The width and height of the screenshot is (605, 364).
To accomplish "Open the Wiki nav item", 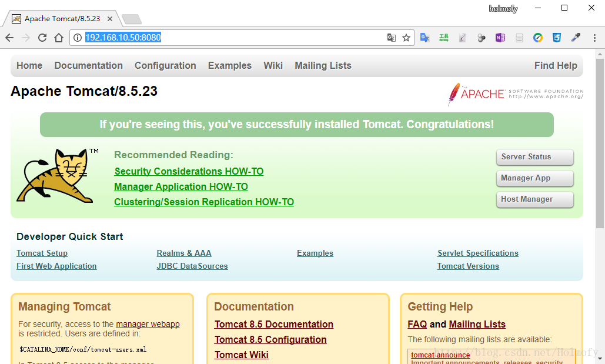I will [273, 66].
